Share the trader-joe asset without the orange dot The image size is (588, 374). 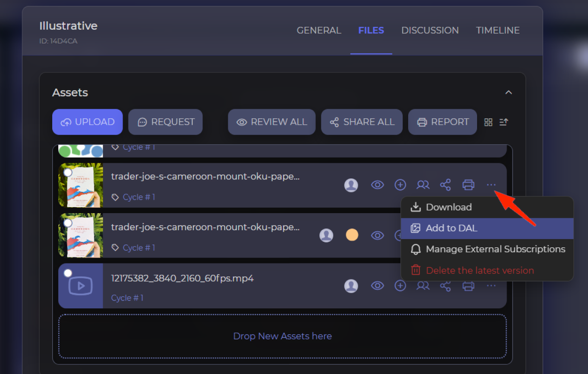click(x=445, y=185)
